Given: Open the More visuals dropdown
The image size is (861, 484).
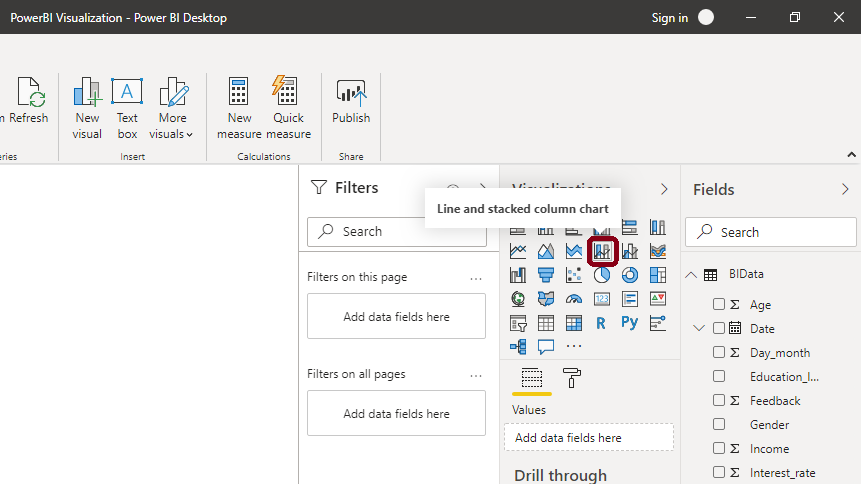Looking at the screenshot, I should [172, 110].
